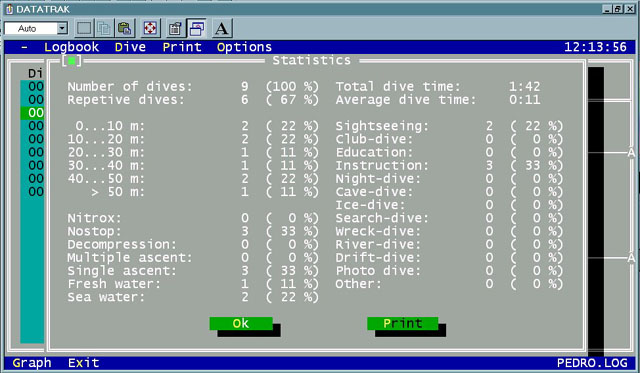Click Exit in the status bar
Screen dimensions: 640x373
click(84, 363)
